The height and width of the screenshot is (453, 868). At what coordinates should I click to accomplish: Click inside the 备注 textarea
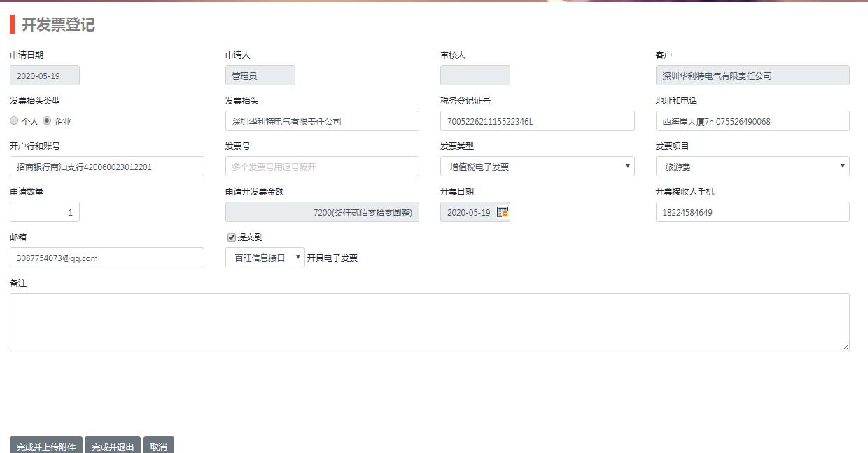point(430,322)
